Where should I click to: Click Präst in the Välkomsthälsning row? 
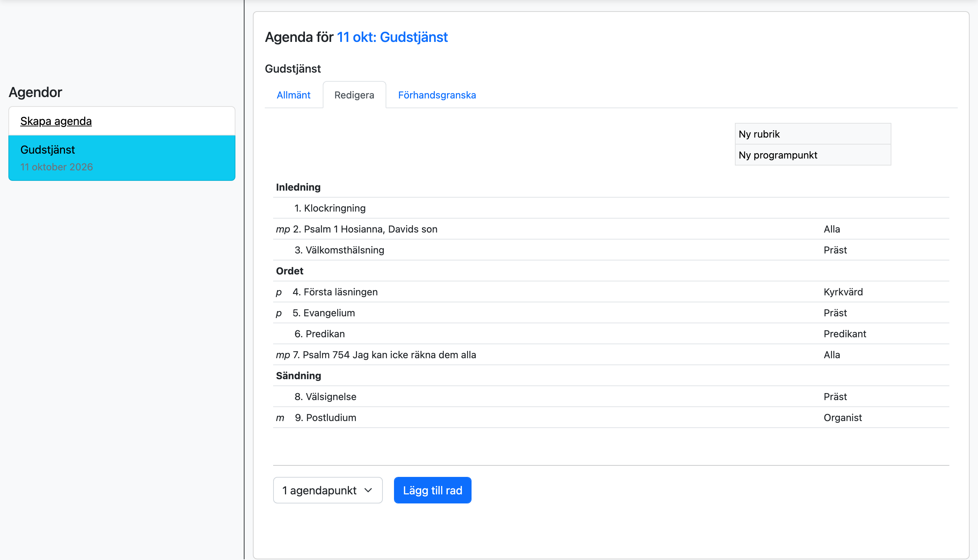click(x=835, y=250)
